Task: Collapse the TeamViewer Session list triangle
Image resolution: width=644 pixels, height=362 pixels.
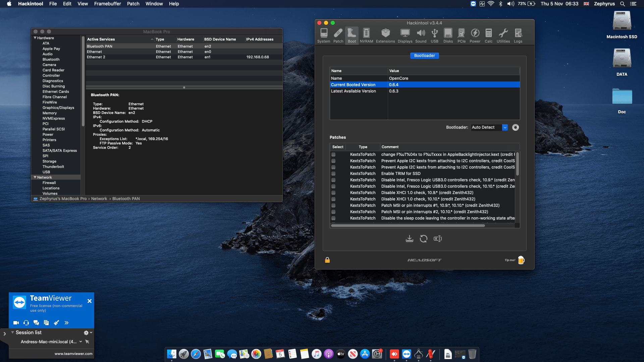Action: click(x=12, y=333)
